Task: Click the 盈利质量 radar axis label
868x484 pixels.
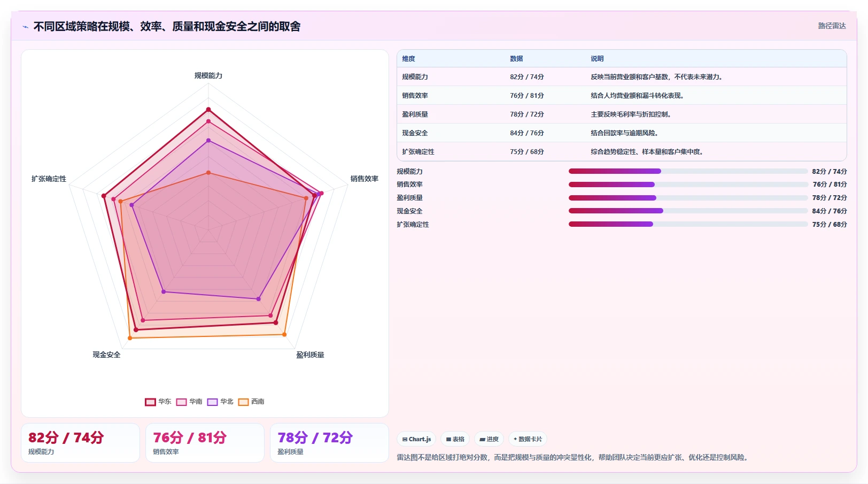Action: coord(310,355)
